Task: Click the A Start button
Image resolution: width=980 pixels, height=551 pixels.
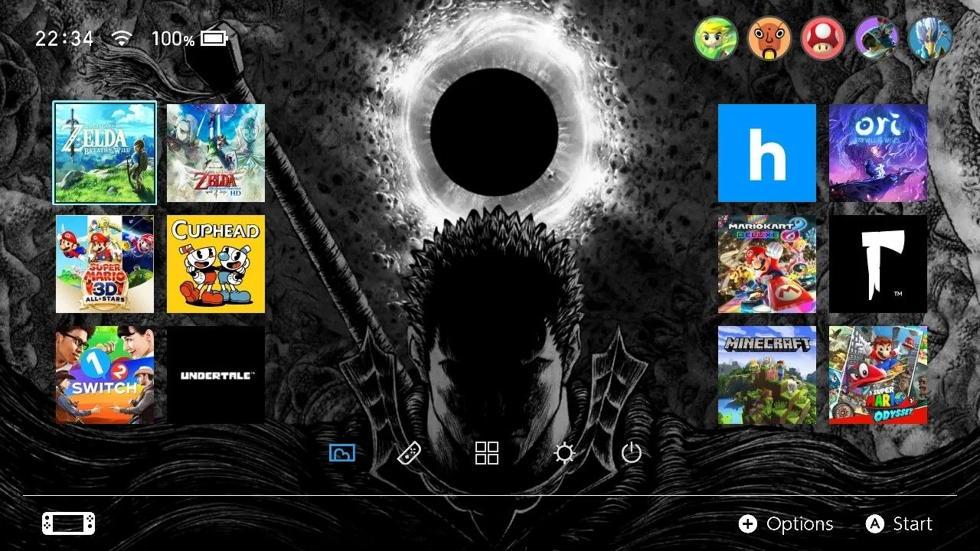Action: [x=899, y=524]
